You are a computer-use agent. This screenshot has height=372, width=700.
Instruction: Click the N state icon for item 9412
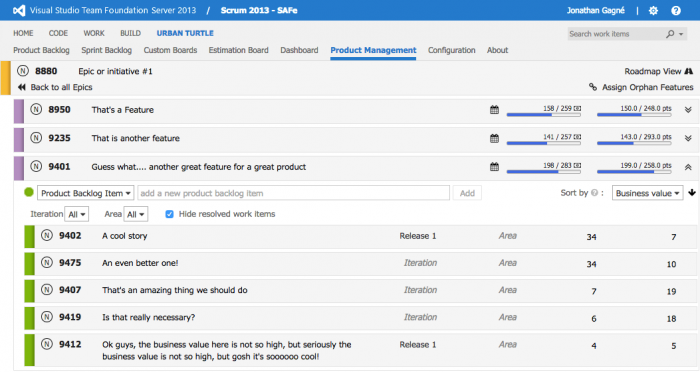pos(47,344)
